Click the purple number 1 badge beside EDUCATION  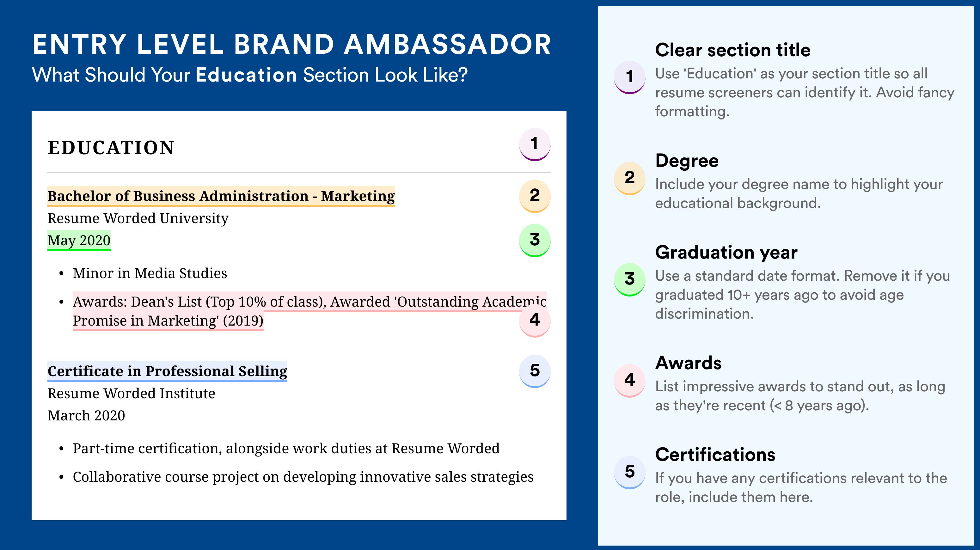tap(535, 144)
